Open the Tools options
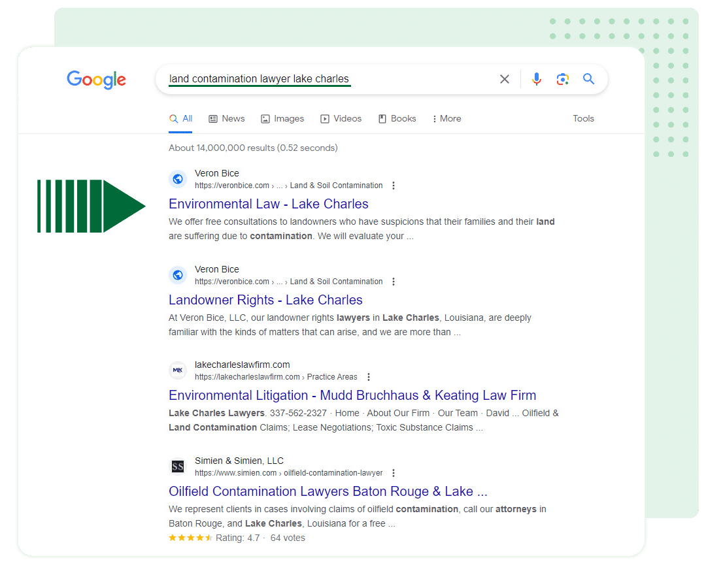This screenshot has width=706, height=588. tap(583, 119)
